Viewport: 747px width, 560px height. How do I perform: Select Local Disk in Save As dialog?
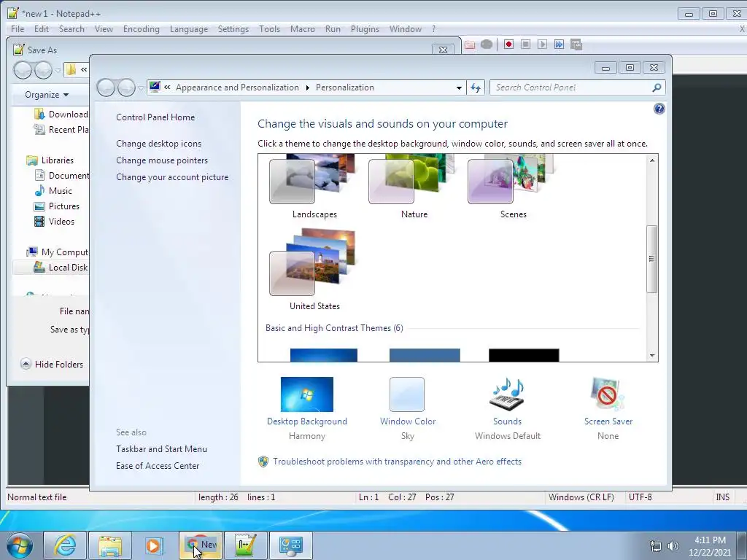tap(60, 268)
